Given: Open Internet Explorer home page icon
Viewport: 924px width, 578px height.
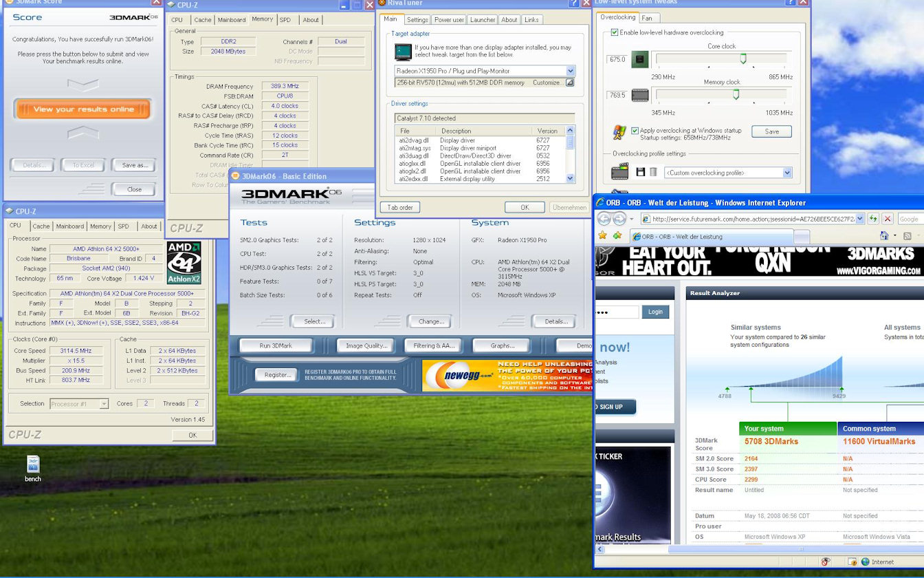Looking at the screenshot, I should [884, 236].
